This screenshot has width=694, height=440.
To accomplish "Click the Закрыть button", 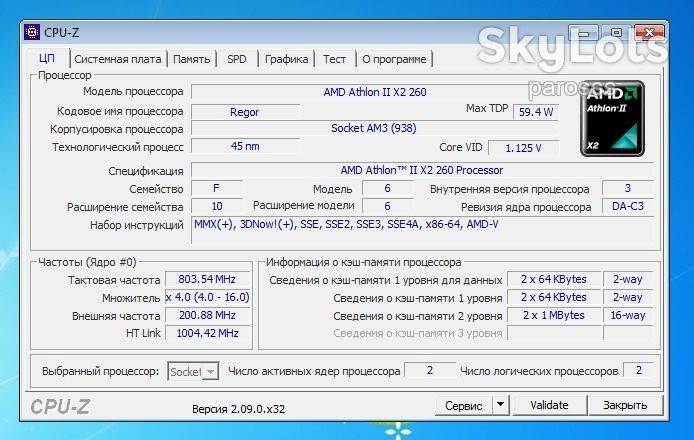I will click(x=625, y=405).
